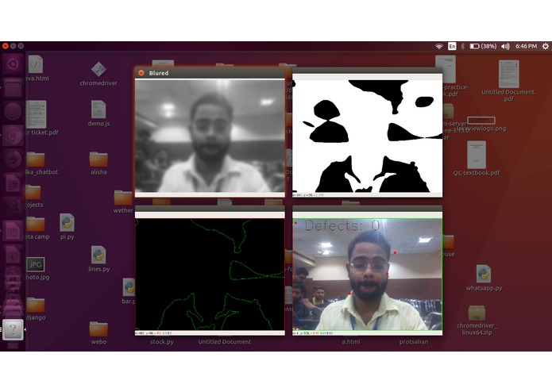The height and width of the screenshot is (392, 552).
Task: Select the ika_chatbot folder on desktop
Action: [x=41, y=163]
